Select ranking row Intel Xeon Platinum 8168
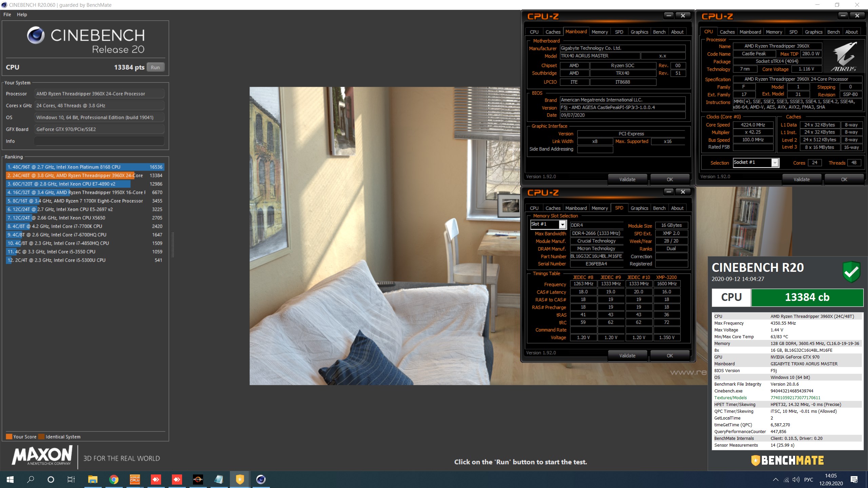This screenshot has width=868, height=488. point(85,167)
